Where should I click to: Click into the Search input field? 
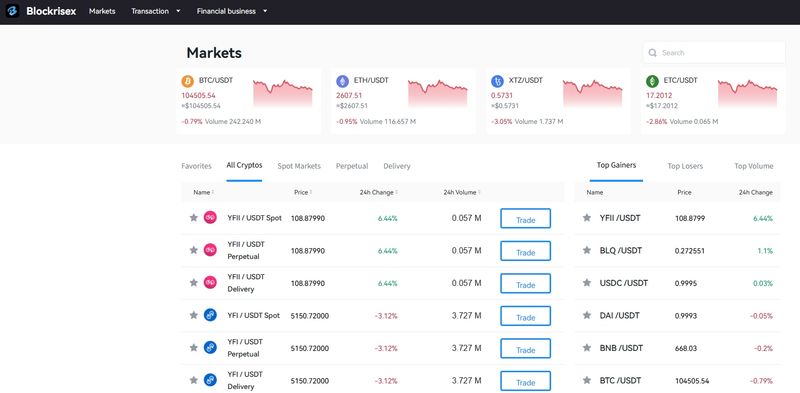tap(714, 53)
